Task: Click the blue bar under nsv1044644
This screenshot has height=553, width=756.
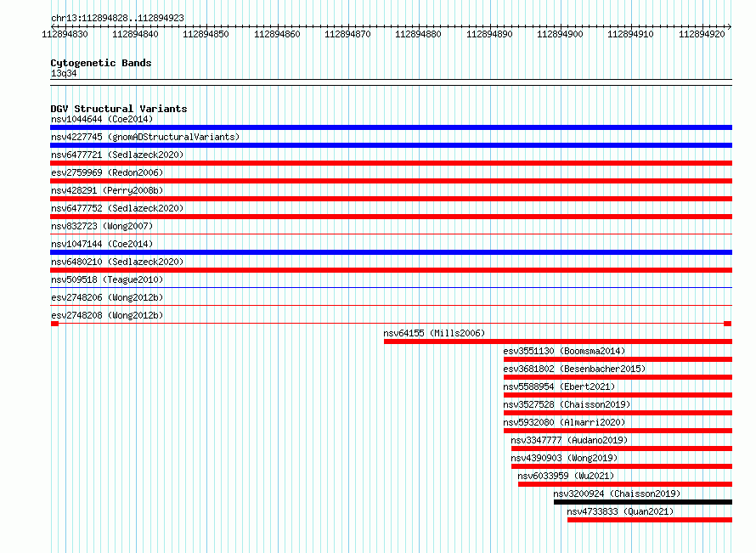Action: (x=391, y=127)
